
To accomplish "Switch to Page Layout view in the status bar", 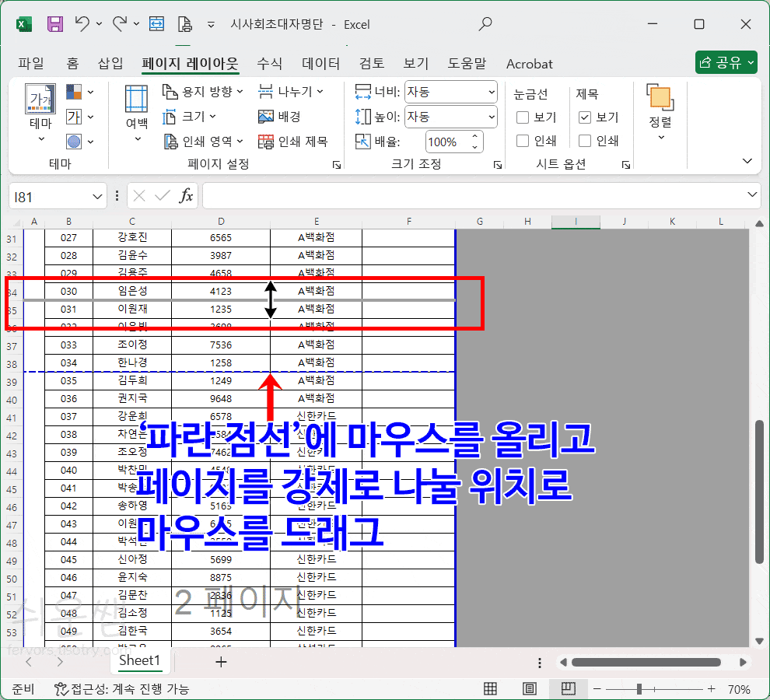I will [x=530, y=688].
